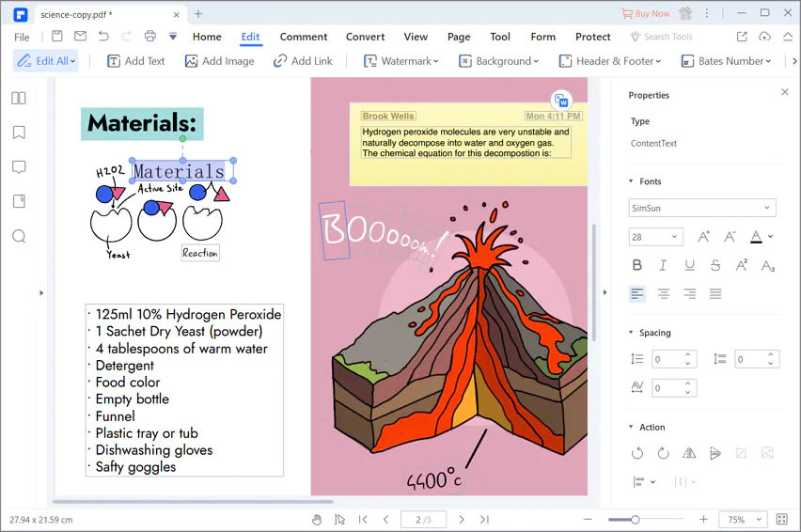The height and width of the screenshot is (532, 801).
Task: Click the Save icon in quick toolbar
Action: (57, 37)
